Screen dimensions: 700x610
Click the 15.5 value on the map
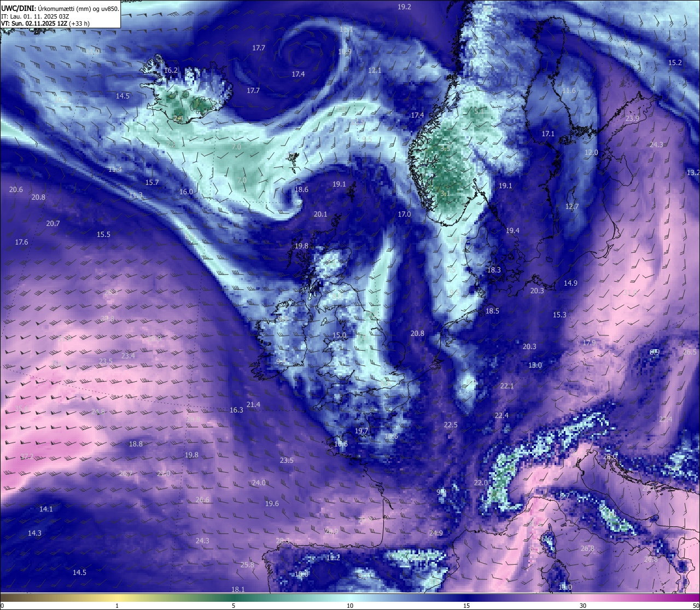(x=103, y=234)
